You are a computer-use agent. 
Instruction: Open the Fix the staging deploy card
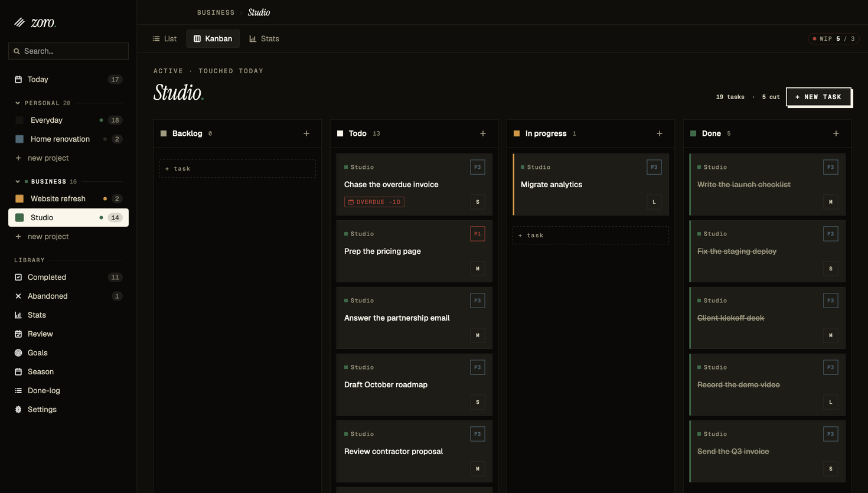[x=767, y=252]
